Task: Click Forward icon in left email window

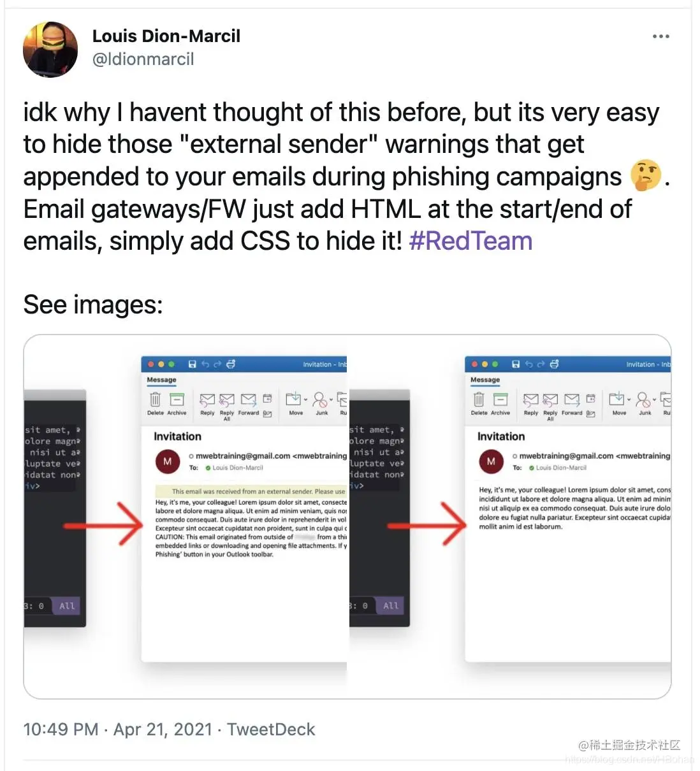Action: point(249,400)
